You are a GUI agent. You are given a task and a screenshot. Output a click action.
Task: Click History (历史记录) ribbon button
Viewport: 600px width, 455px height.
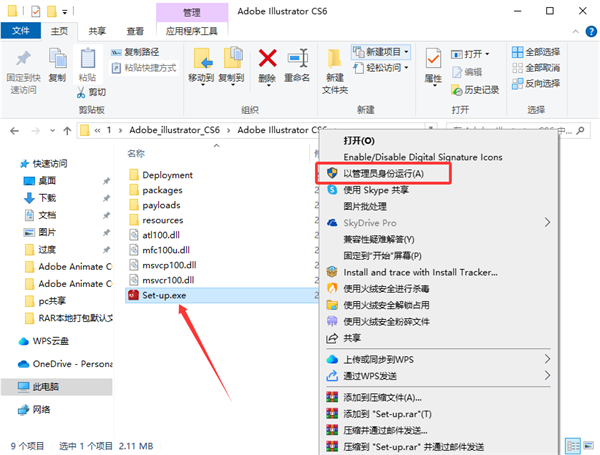[x=475, y=90]
